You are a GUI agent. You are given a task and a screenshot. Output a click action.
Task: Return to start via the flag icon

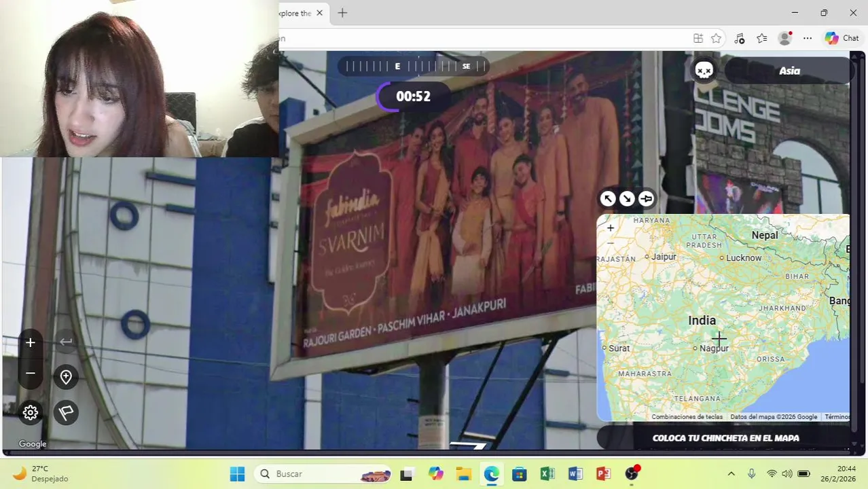click(66, 412)
